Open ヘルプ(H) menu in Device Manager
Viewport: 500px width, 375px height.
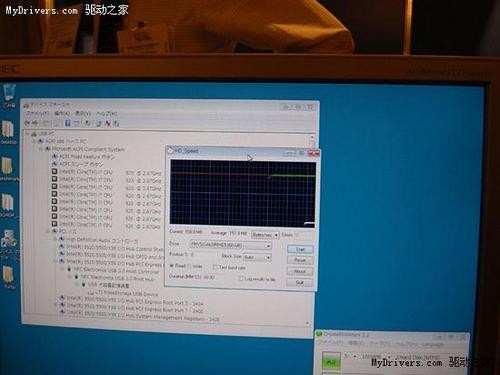click(107, 114)
